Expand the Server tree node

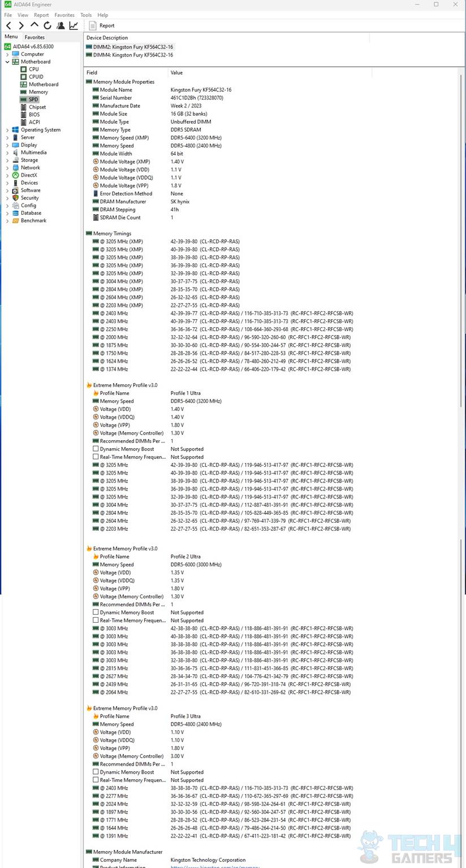click(x=7, y=137)
